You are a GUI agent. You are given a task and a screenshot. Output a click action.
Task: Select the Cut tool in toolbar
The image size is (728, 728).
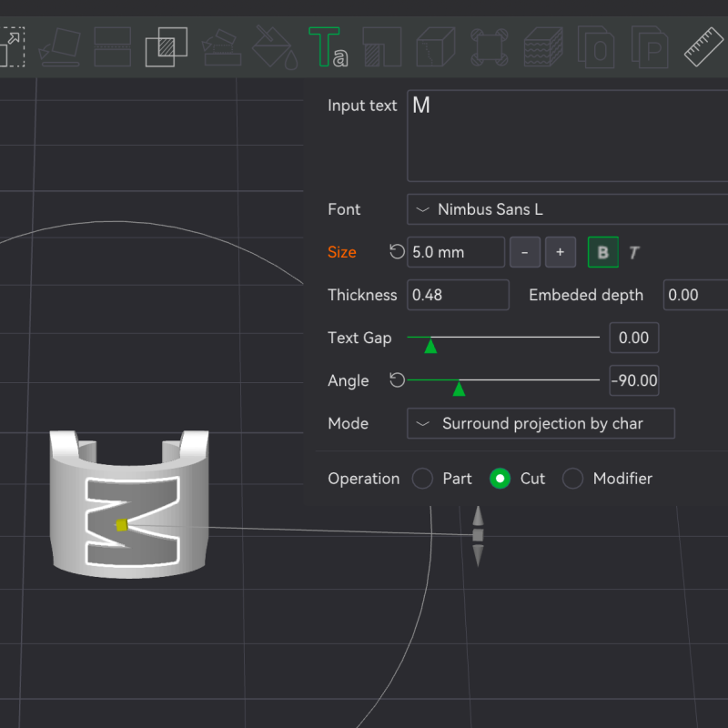click(x=113, y=46)
